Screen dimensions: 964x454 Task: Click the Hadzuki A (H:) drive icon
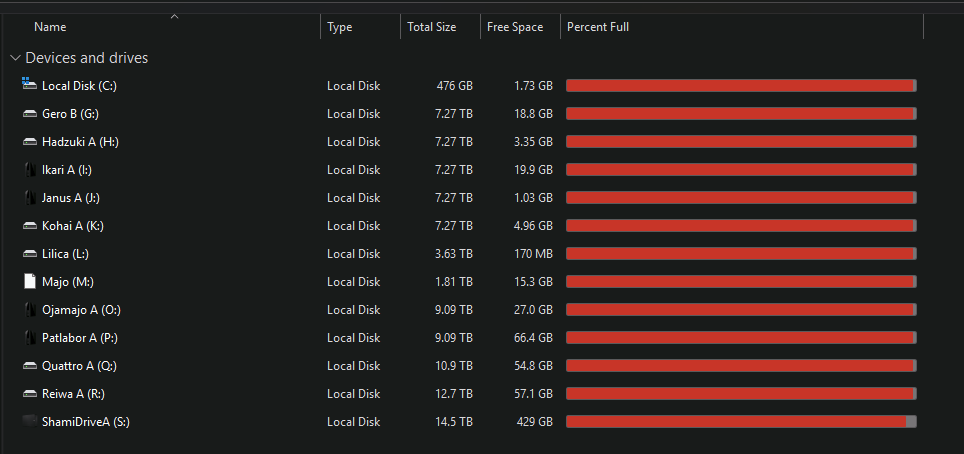click(30, 141)
